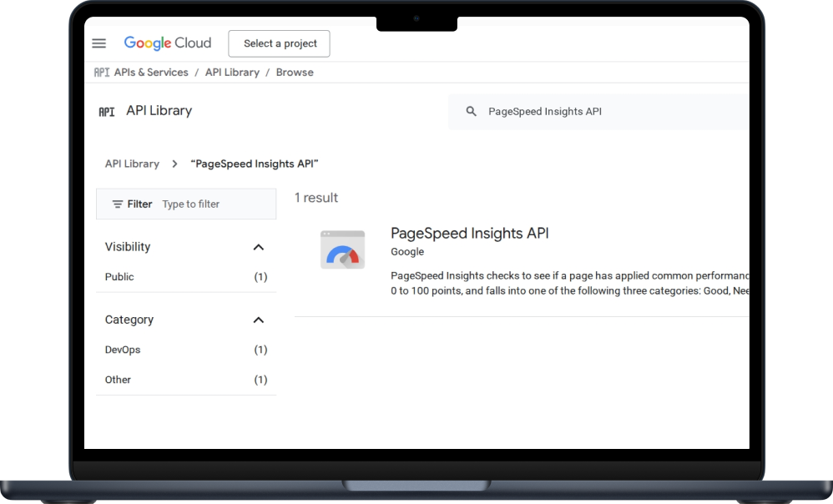This screenshot has height=504, width=833.
Task: Select the Public visibility filter
Action: [186, 277]
